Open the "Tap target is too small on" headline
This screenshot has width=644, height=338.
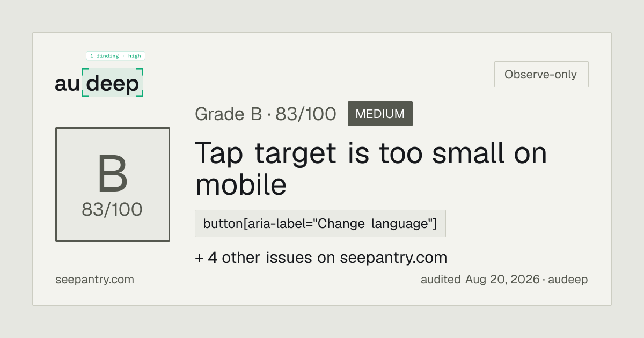pyautogui.click(x=371, y=153)
